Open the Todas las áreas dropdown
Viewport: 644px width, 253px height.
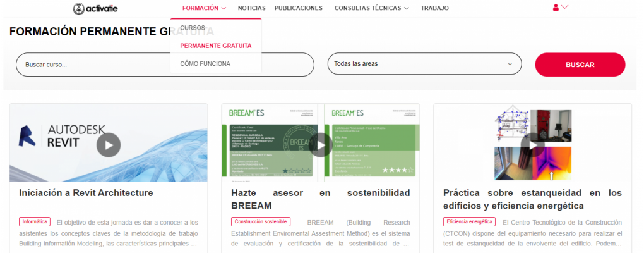tap(425, 64)
